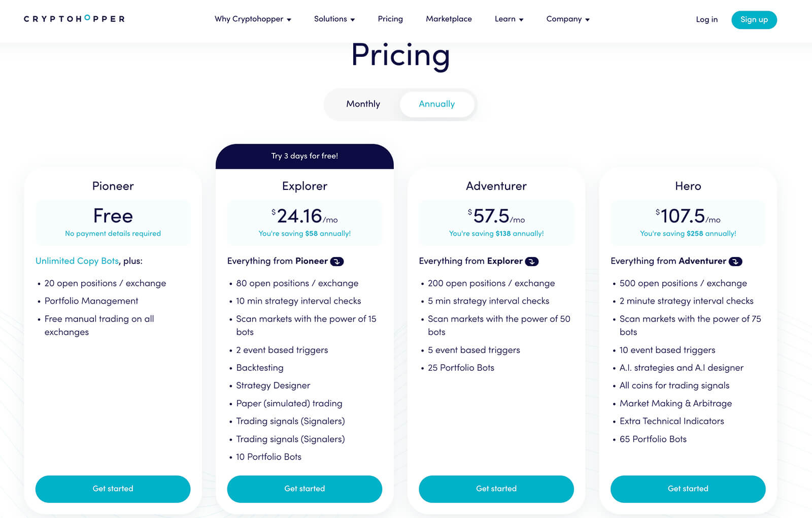Click the Try 3 days for free banner

pos(304,156)
